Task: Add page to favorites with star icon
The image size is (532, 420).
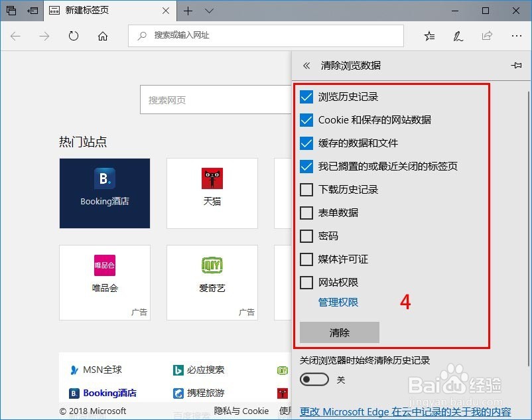Action: [429, 36]
